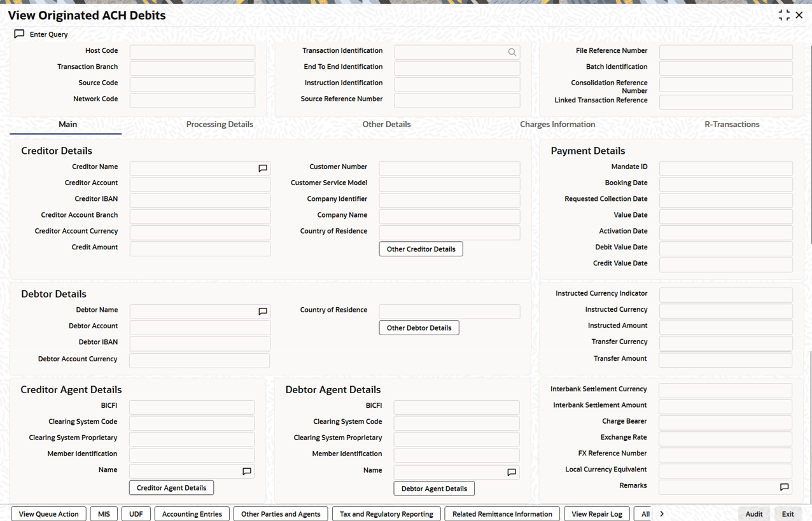812x521 pixels.
Task: Click the Debtor Agent Details button
Action: 434,489
